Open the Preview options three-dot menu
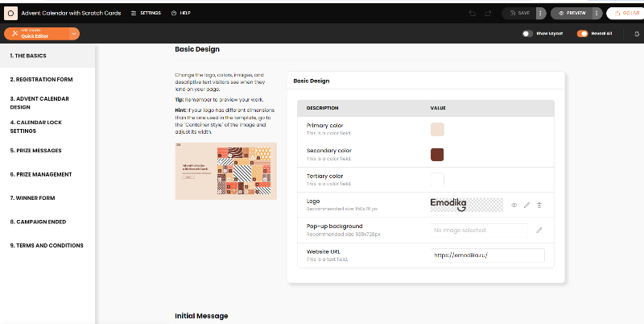644x324 pixels. tap(597, 13)
